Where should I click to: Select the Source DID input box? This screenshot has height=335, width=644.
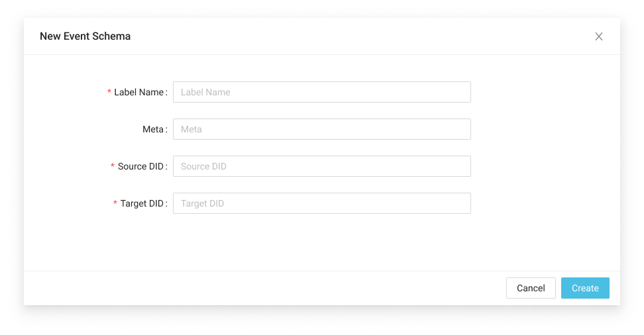(321, 166)
